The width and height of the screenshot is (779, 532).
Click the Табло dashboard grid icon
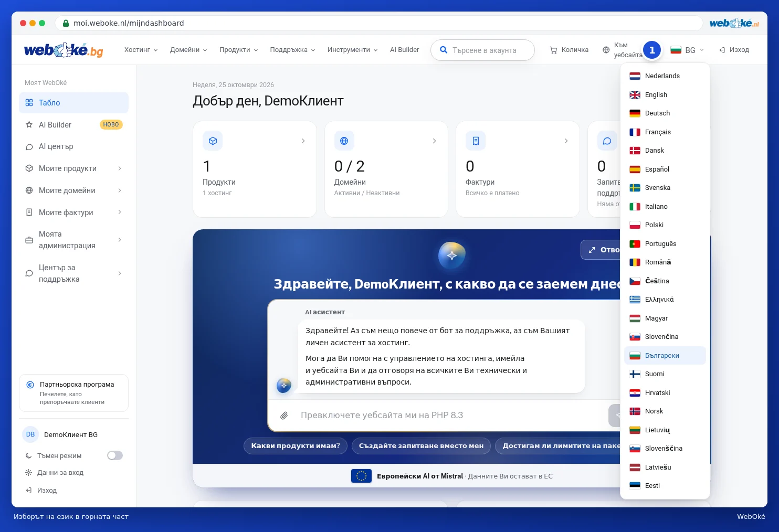click(29, 103)
